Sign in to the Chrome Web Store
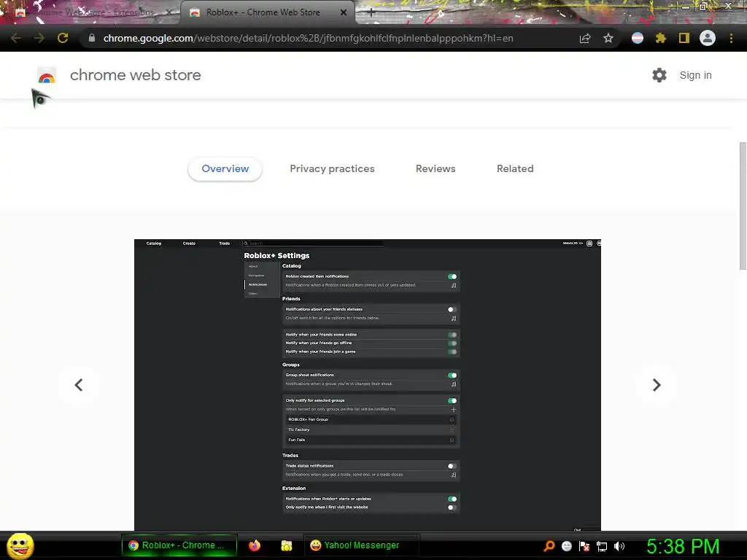 tap(695, 75)
